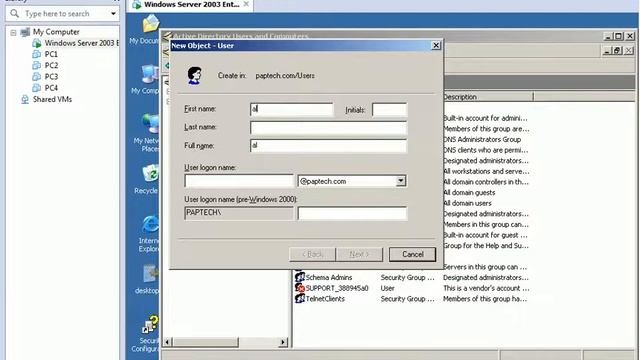Screen dimensions: 640x360
Task: Click the First name input field
Action: pos(292,109)
